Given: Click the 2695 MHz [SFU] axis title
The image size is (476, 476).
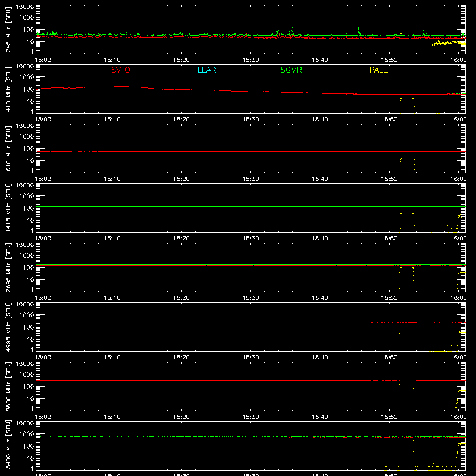Looking at the screenshot, I should click(8, 267).
